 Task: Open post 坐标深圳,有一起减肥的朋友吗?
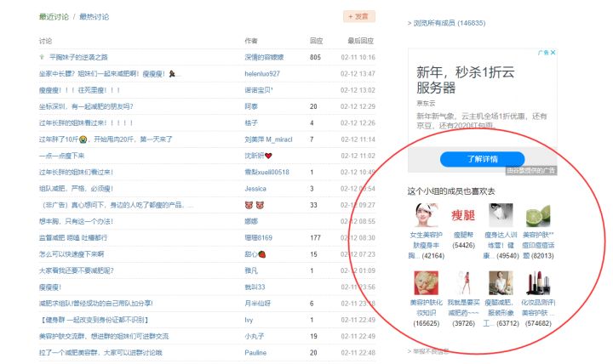(x=85, y=106)
